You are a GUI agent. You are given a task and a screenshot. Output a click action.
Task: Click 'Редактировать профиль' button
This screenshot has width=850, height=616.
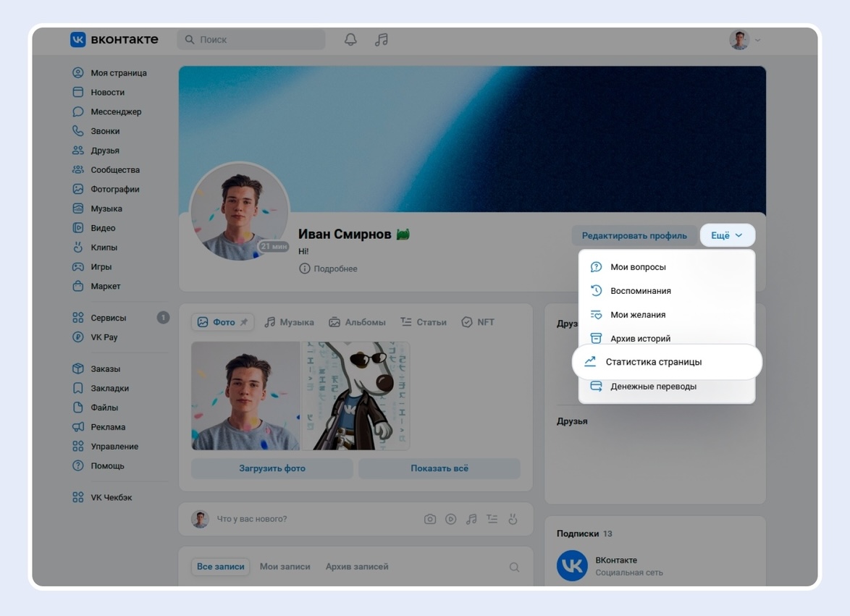(x=634, y=235)
